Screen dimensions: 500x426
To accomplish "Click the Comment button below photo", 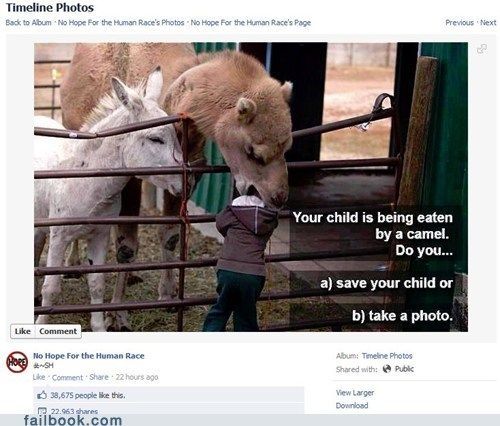I will [58, 331].
